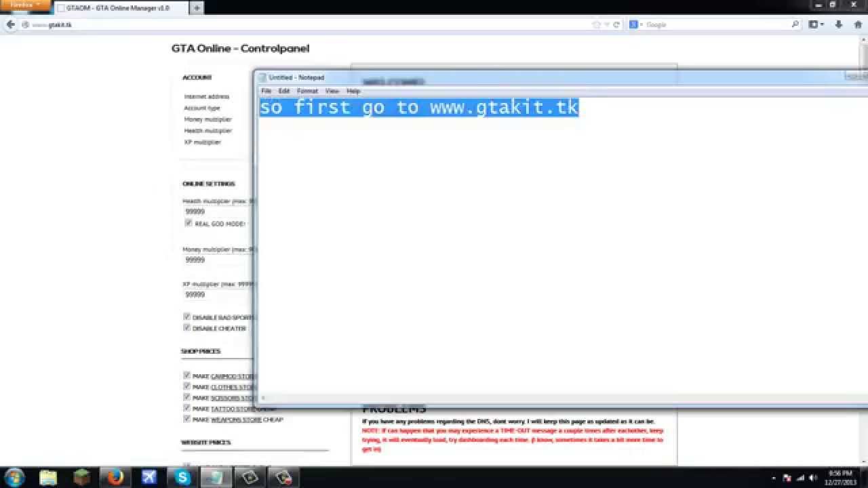Click the red NOTE time-out warning text
Screen dimensions: 868x488
(513, 440)
